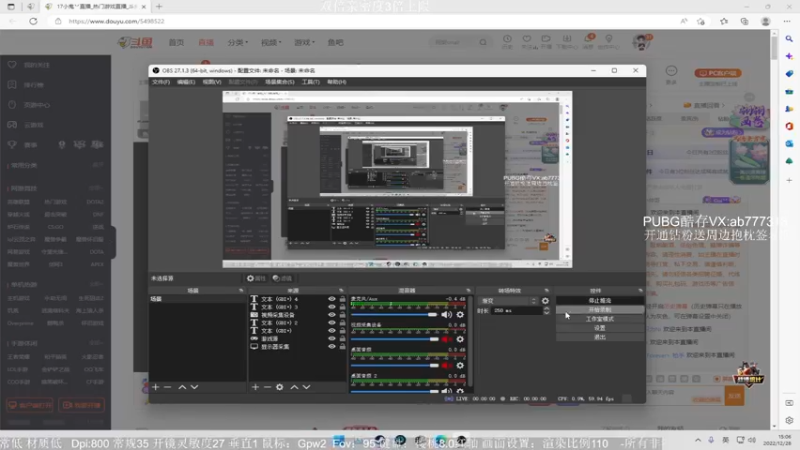Image resolution: width=800 pixels, height=450 pixels.
Task: Hide the 文本 (GDI+) 4 source
Action: pos(332,299)
